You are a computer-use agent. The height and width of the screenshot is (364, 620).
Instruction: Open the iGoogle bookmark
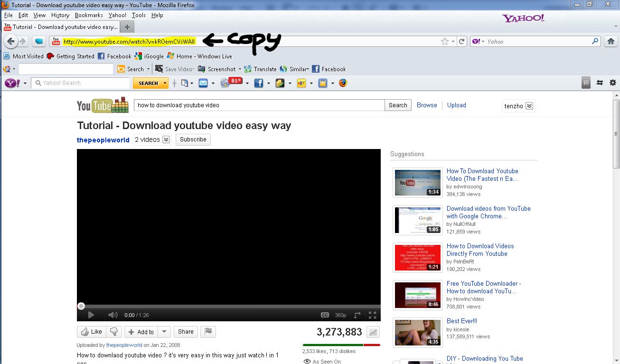149,56
